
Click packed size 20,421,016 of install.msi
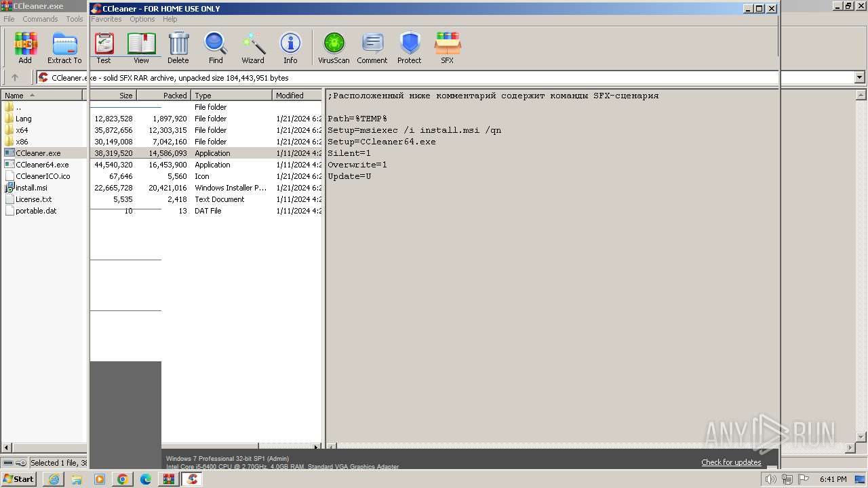(166, 188)
